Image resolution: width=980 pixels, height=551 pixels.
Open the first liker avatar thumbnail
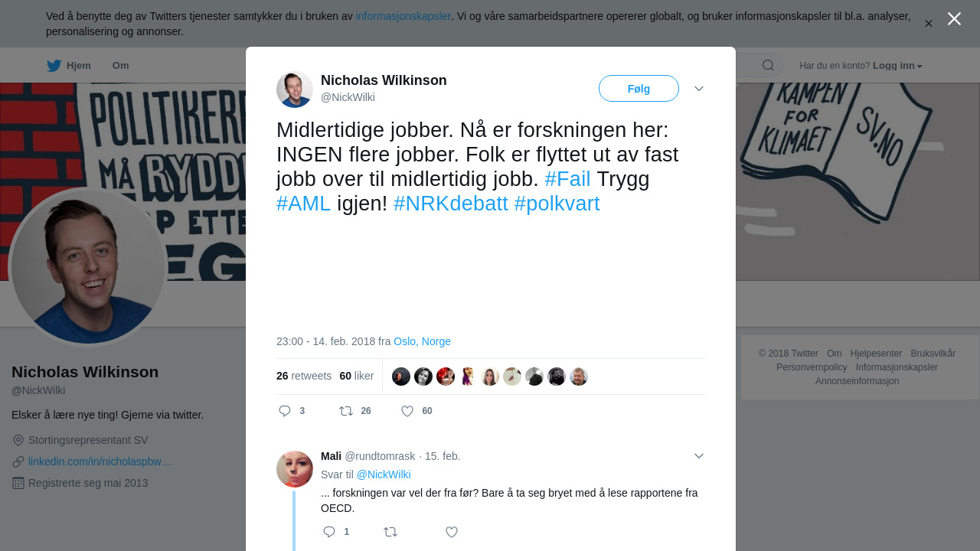pyautogui.click(x=401, y=377)
